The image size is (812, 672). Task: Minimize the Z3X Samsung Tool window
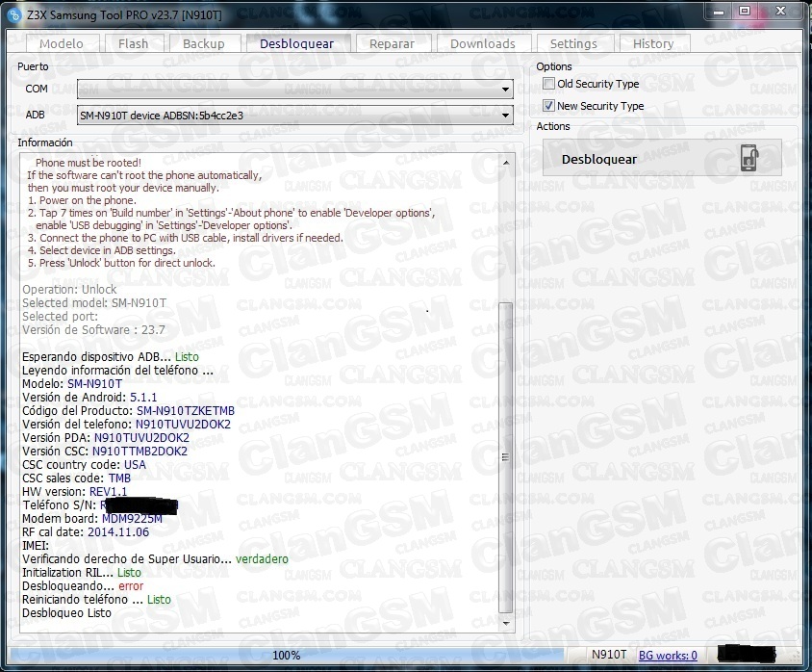[x=719, y=12]
